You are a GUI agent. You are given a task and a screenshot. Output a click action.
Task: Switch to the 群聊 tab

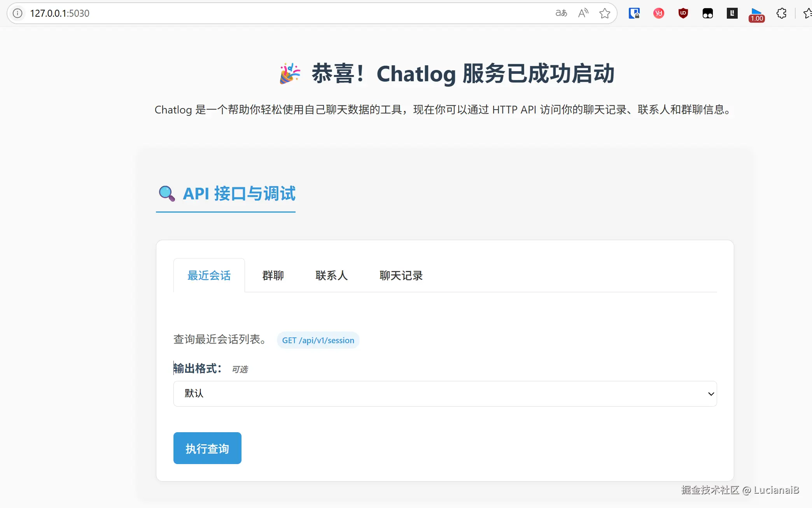[x=273, y=276]
